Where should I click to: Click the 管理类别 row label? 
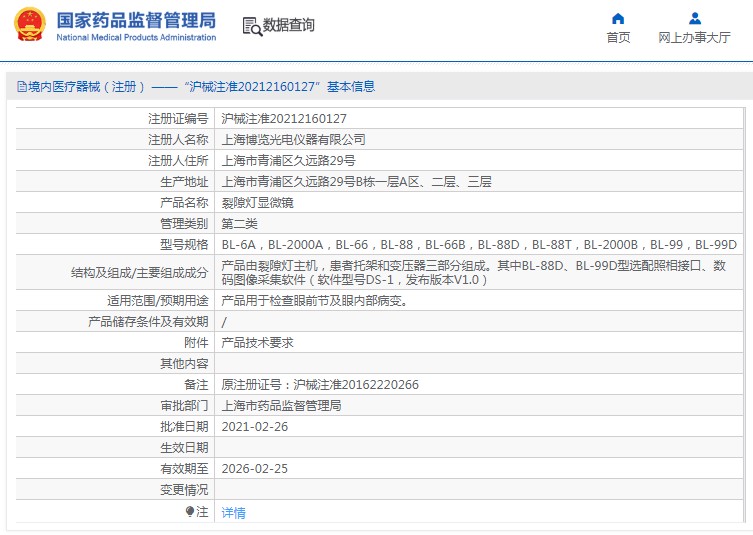[184, 224]
